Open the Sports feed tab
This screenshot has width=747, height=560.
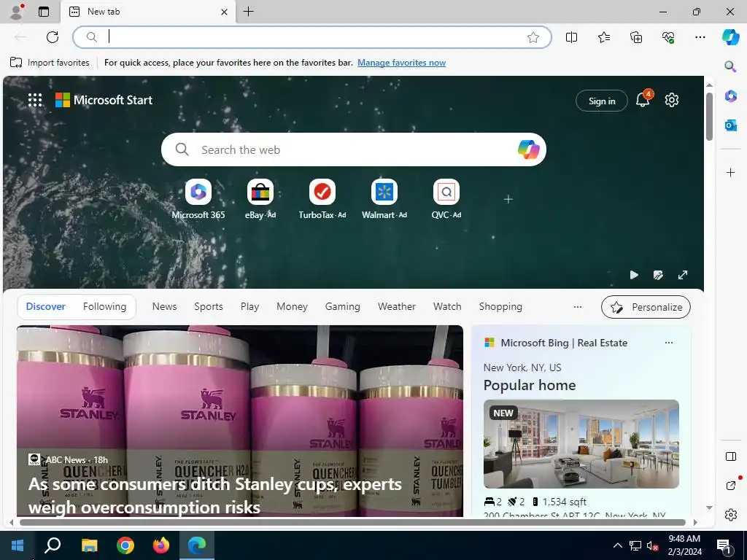(208, 307)
